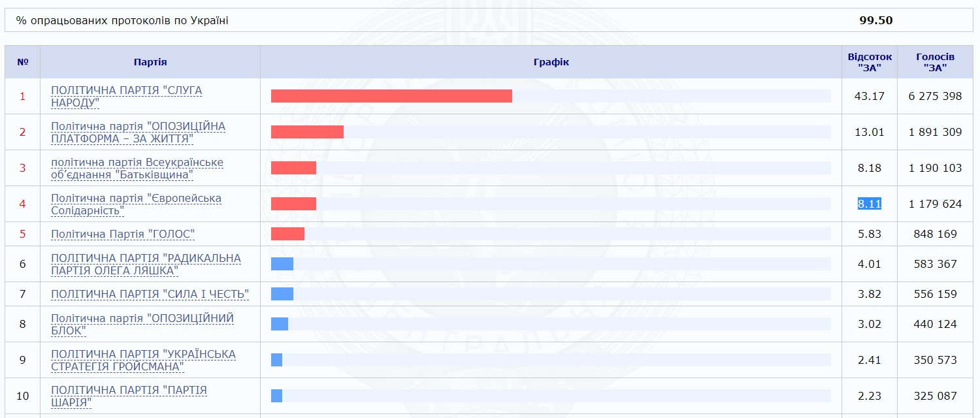
Task: Click the vote count 6 275 398
Action: (935, 96)
